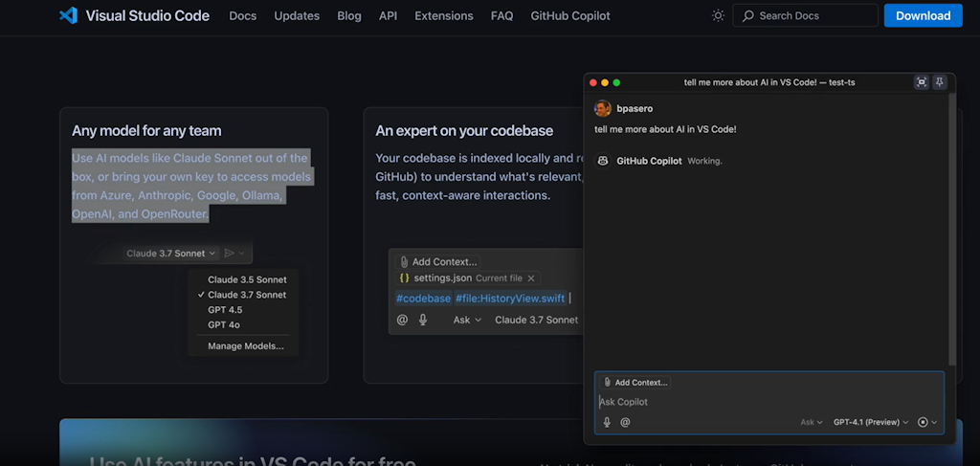Click the @ mention icon in the Copilot chat input
This screenshot has height=466, width=980.
[x=625, y=422]
